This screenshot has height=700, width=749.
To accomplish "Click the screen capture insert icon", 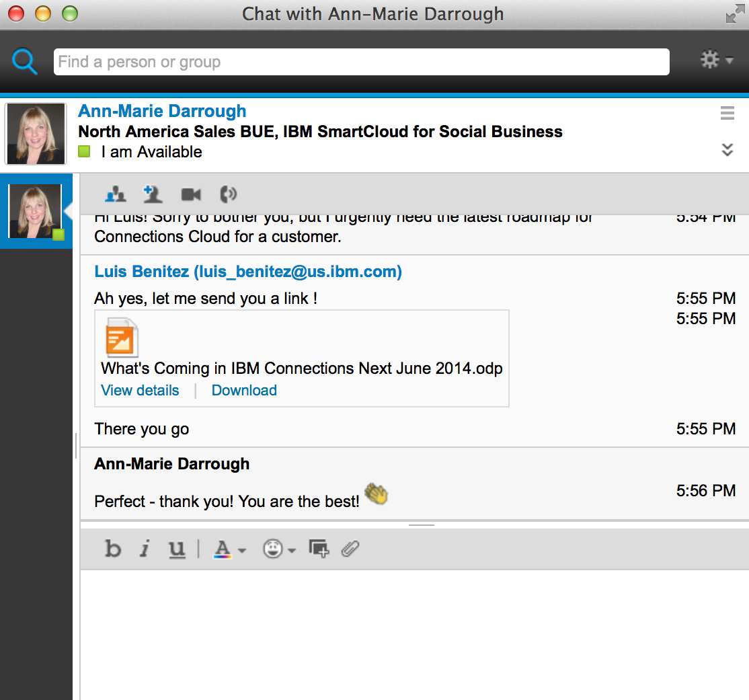I will [x=319, y=549].
